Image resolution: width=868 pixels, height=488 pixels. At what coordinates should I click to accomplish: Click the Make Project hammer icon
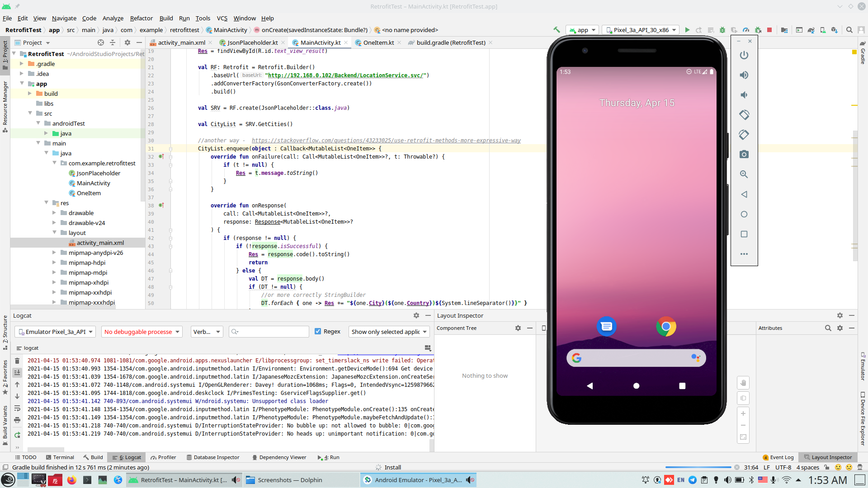(x=557, y=30)
